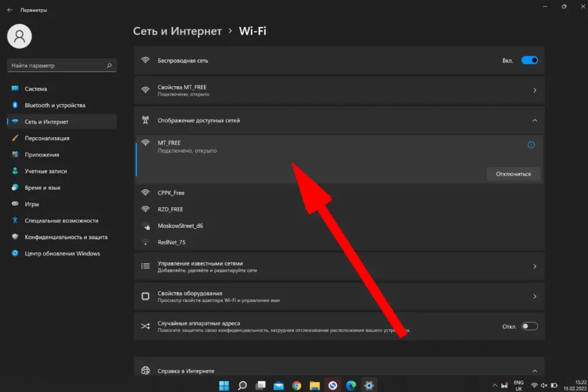
Task: Select the CPPK_Free network
Action: [x=339, y=193]
